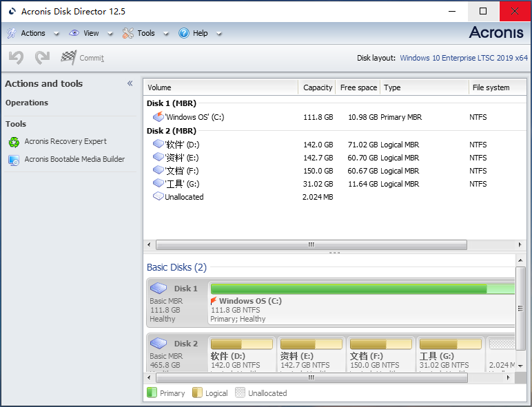Viewport: 532px width, 407px height.
Task: Sort by the Capacity column header
Action: pos(317,87)
